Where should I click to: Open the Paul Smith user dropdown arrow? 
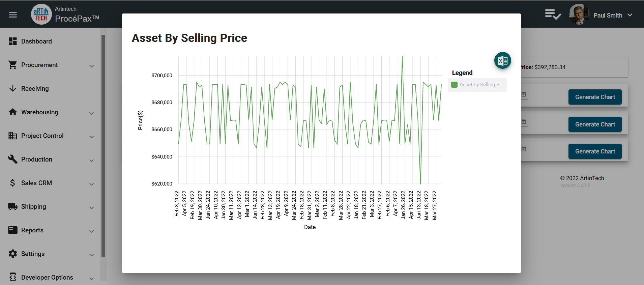point(630,15)
